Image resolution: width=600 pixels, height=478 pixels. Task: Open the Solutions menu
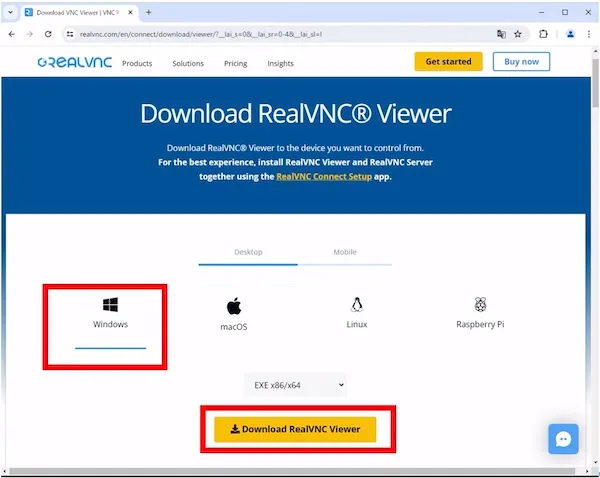click(x=188, y=64)
